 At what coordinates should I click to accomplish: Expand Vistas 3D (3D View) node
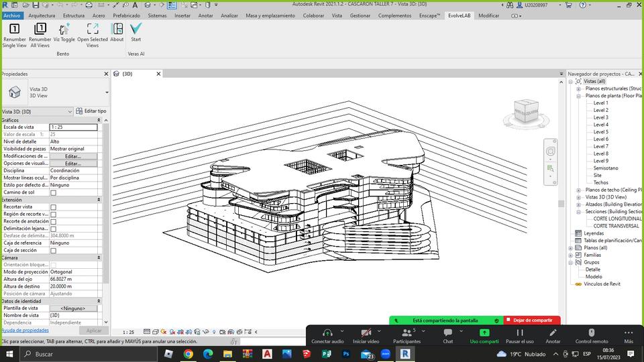point(578,197)
